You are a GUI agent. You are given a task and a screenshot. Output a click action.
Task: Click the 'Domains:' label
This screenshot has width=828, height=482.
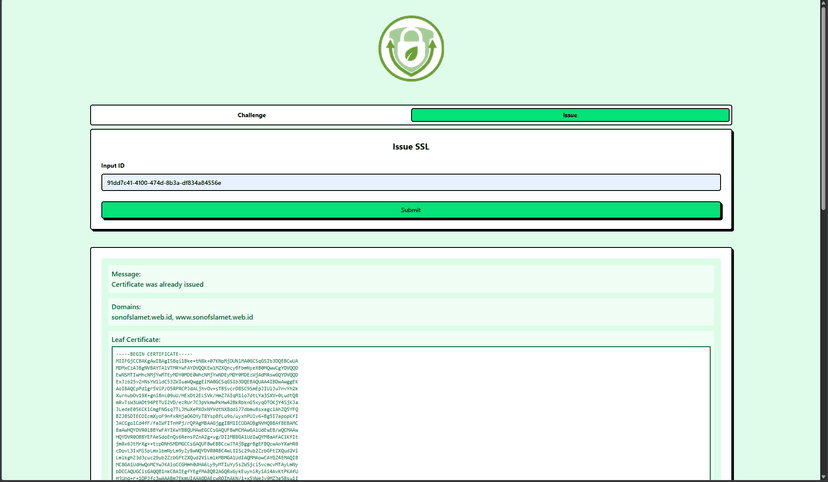[126, 307]
